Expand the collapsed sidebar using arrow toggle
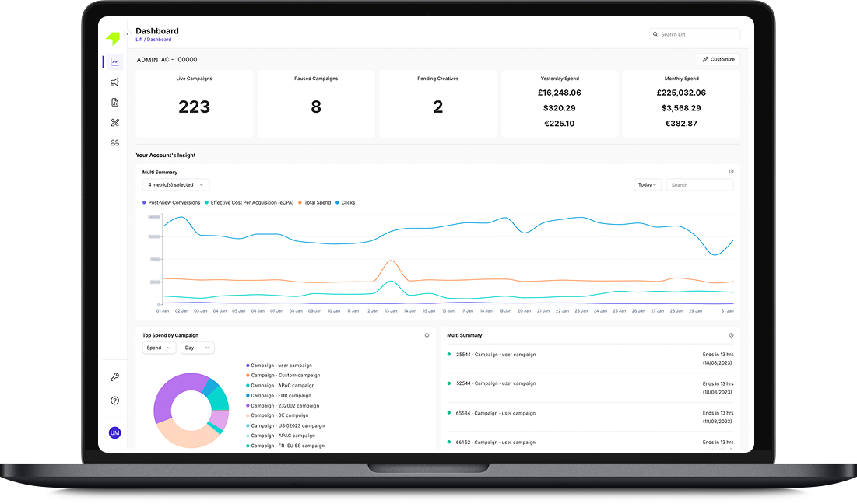 click(127, 34)
